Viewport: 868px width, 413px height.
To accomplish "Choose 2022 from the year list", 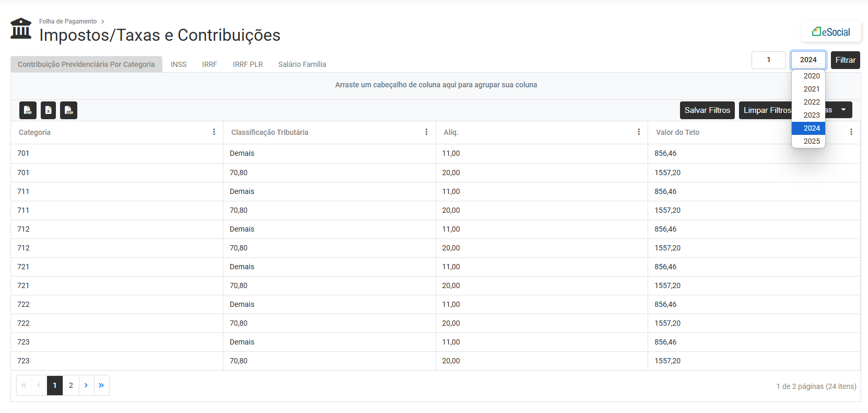I will [x=811, y=102].
